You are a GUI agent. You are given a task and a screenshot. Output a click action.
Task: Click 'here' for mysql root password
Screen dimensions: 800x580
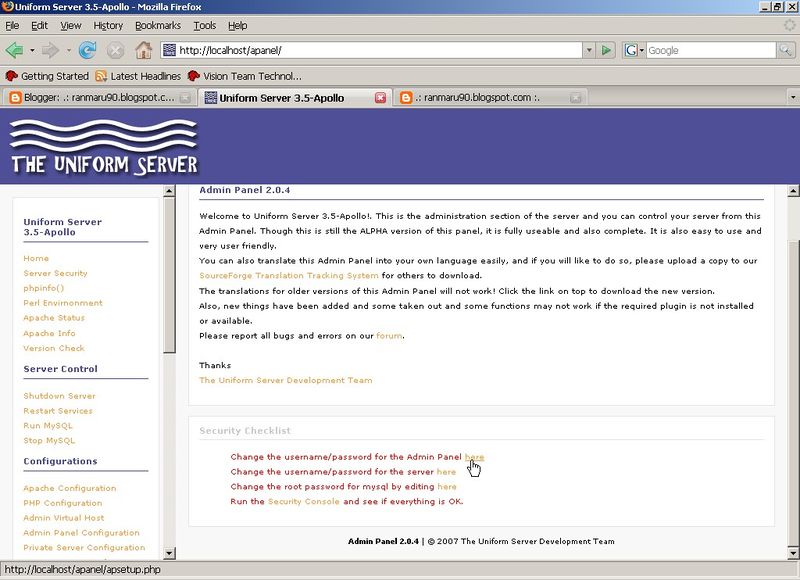(x=447, y=486)
